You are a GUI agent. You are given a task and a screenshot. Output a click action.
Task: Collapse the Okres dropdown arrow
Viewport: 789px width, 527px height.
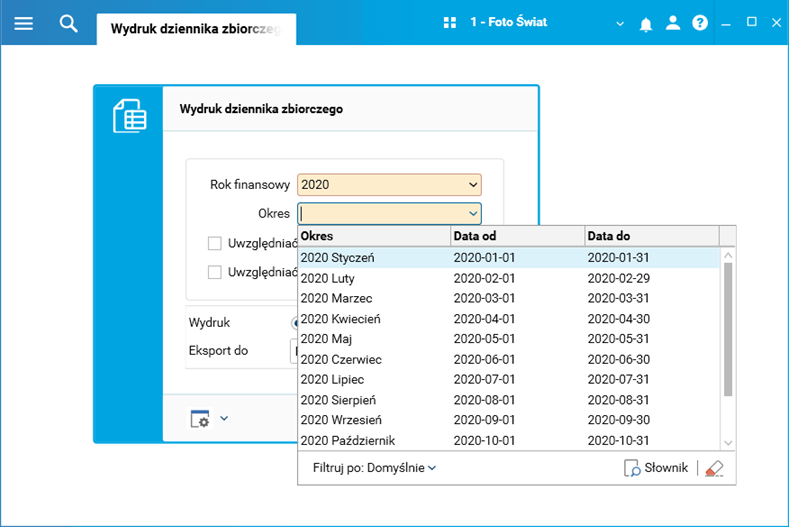473,213
